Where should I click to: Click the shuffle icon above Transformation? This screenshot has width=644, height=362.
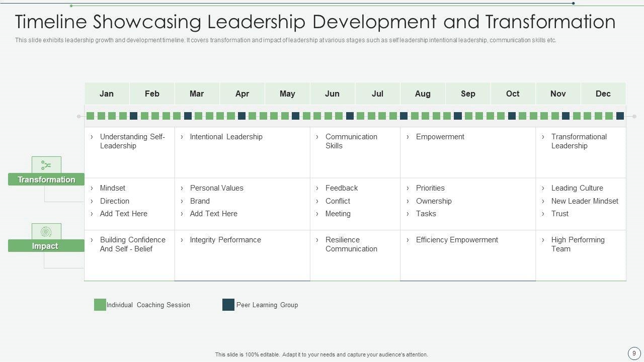(46, 165)
